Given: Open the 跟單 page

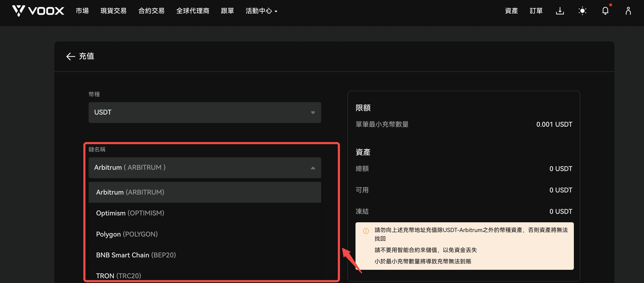Looking at the screenshot, I should (227, 11).
